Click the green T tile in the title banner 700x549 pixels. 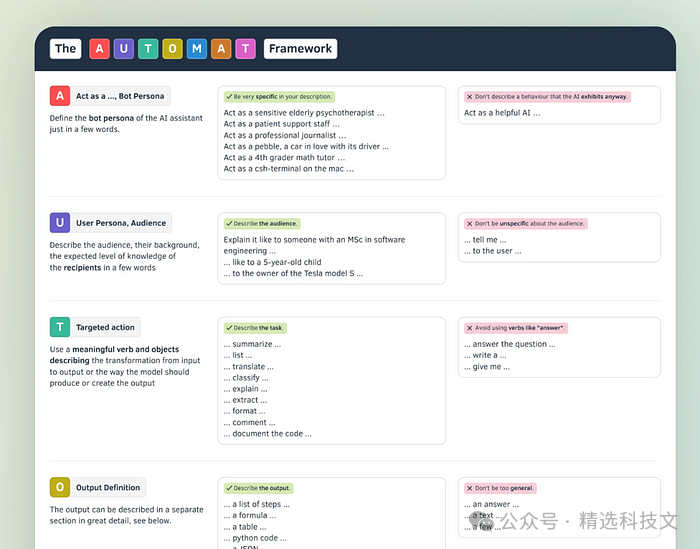[148, 49]
